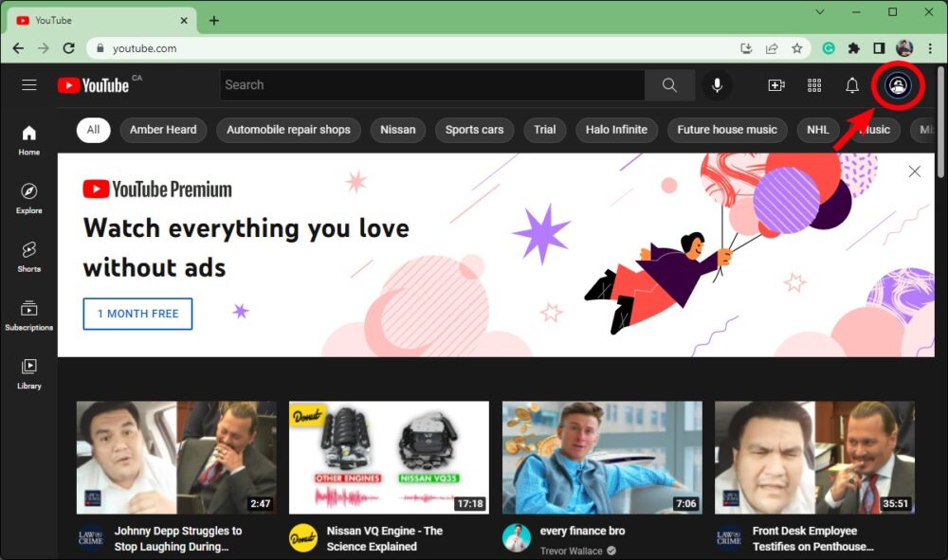Select the All filter chip

click(93, 130)
